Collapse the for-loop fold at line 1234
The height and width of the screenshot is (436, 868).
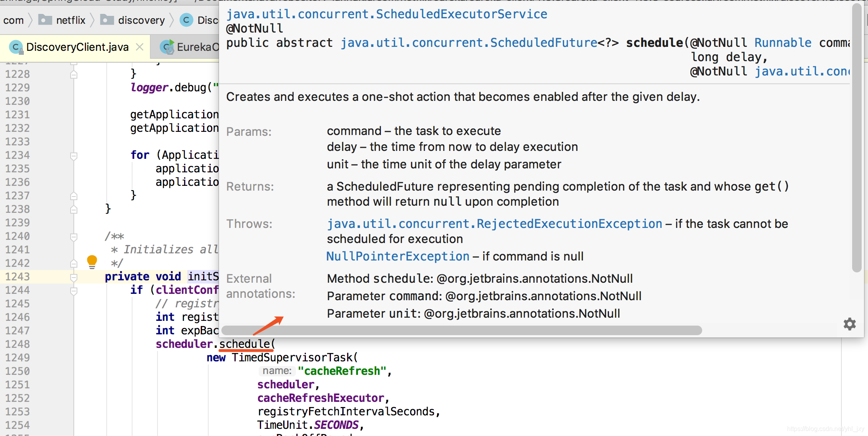74,155
